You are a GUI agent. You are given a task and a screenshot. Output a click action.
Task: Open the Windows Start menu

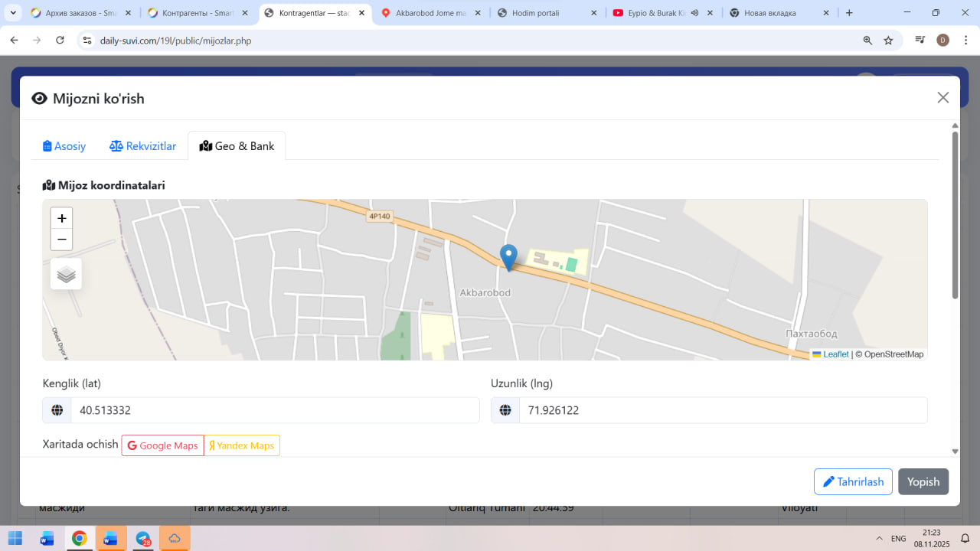15,539
